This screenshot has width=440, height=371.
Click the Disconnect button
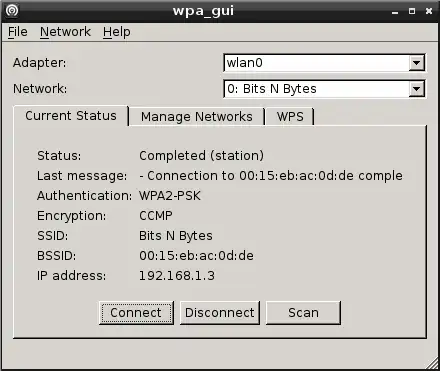(x=220, y=313)
